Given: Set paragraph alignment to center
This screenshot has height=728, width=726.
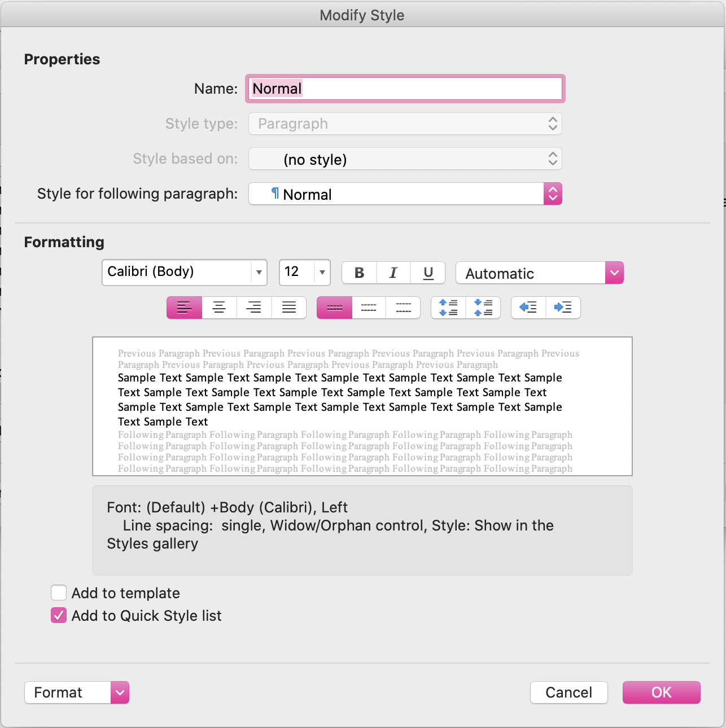Looking at the screenshot, I should tap(219, 308).
